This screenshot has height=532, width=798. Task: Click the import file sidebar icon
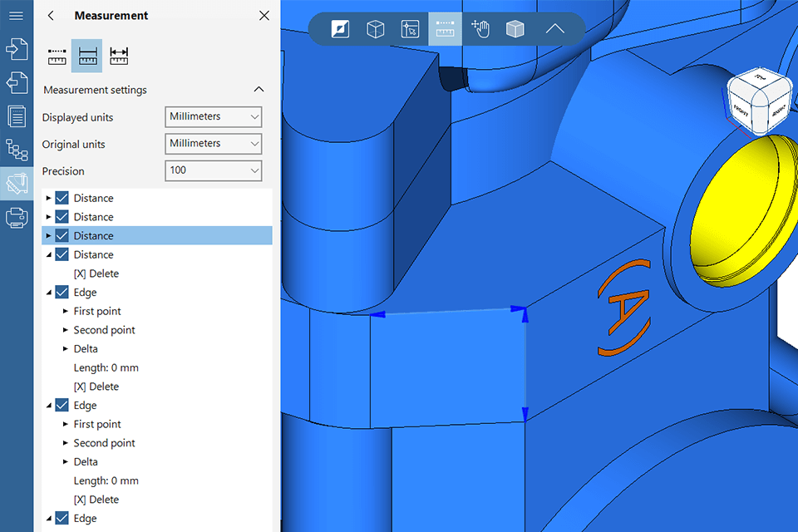click(x=16, y=49)
